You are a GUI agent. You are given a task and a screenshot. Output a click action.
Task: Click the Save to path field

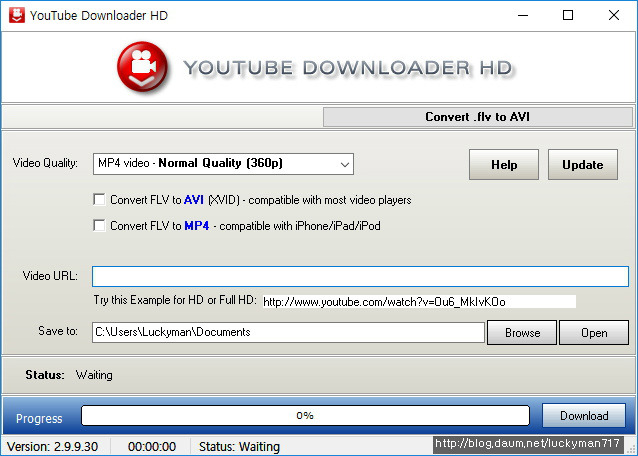coord(288,332)
